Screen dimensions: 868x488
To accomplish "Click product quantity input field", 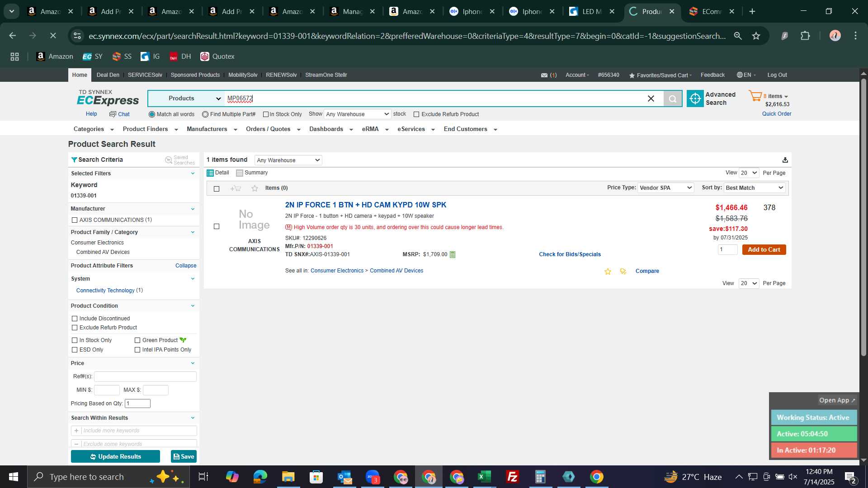I will pyautogui.click(x=727, y=250).
